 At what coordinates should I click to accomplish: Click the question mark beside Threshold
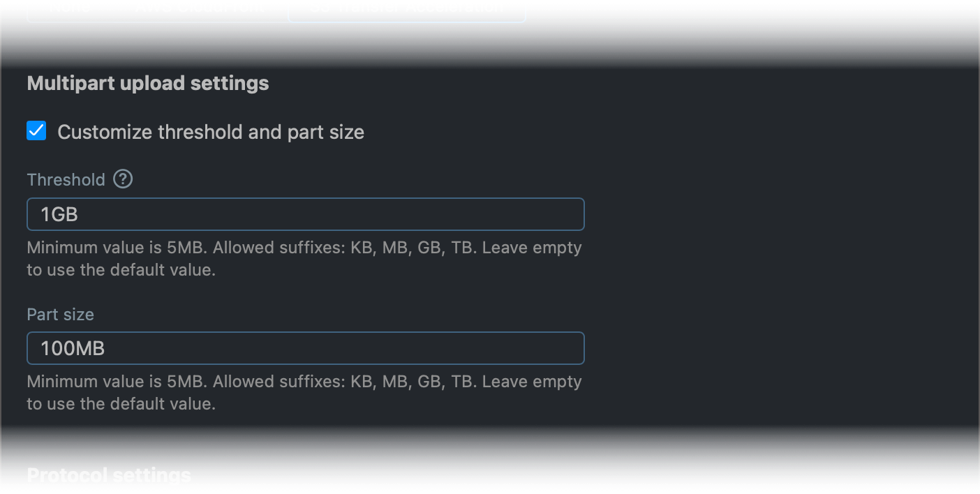[x=122, y=179]
